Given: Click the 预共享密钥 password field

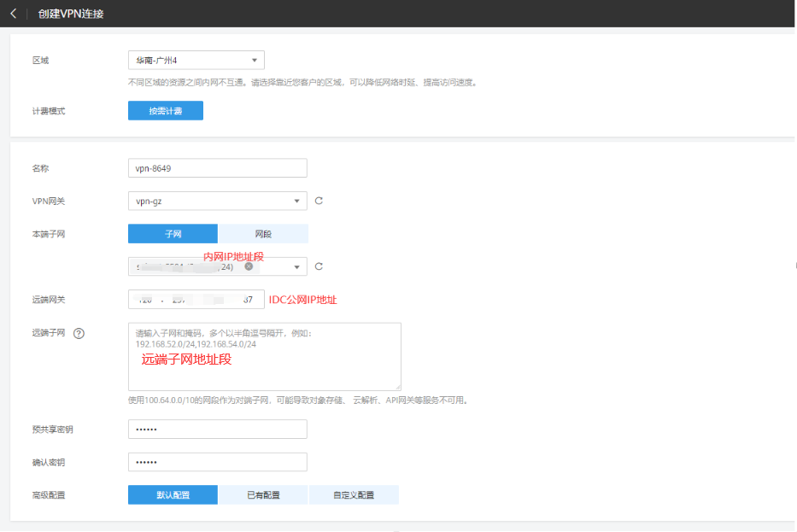Looking at the screenshot, I should 217,430.
